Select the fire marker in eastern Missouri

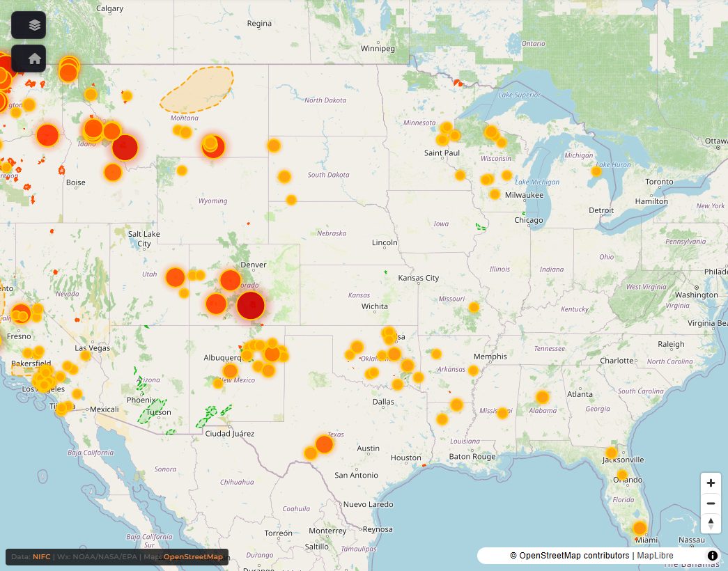(474, 307)
